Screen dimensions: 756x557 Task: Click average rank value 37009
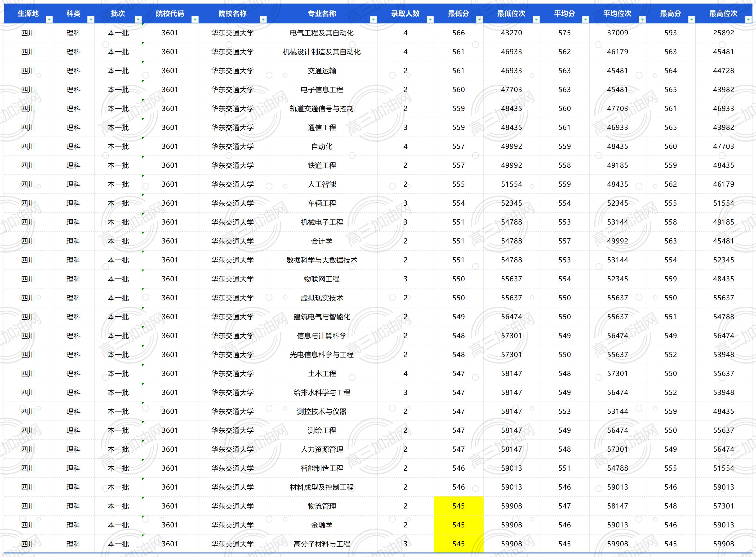pos(618,33)
